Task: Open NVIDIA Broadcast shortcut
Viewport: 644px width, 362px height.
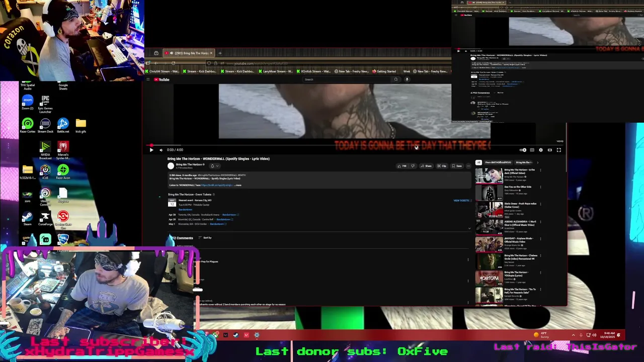Action: point(45,150)
